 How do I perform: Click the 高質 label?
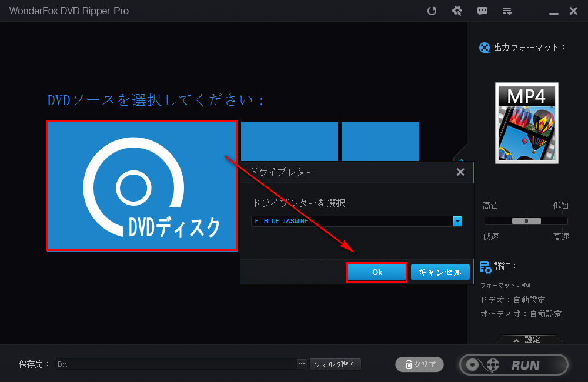[x=490, y=206]
